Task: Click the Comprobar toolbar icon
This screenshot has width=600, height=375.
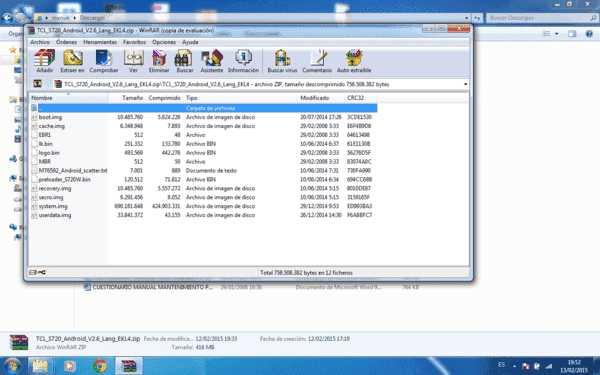Action: [x=104, y=61]
